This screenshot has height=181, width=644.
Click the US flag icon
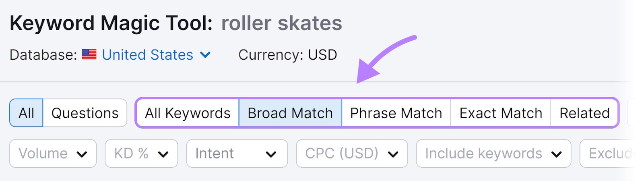[x=89, y=54]
